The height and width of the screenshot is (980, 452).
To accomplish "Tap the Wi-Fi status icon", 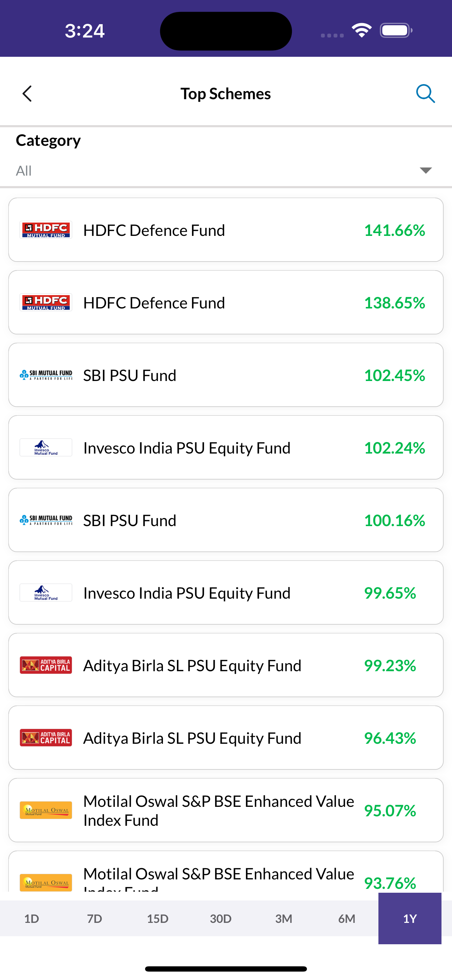I will [x=362, y=30].
